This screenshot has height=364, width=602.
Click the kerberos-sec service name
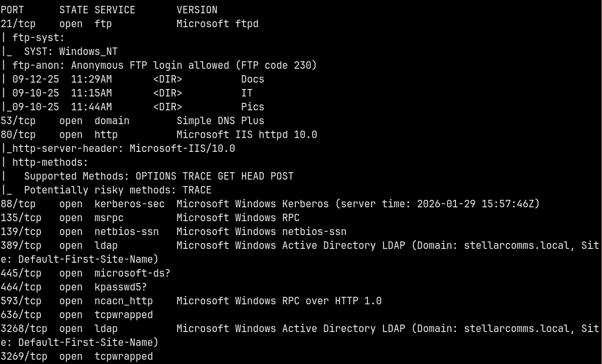[x=130, y=204]
